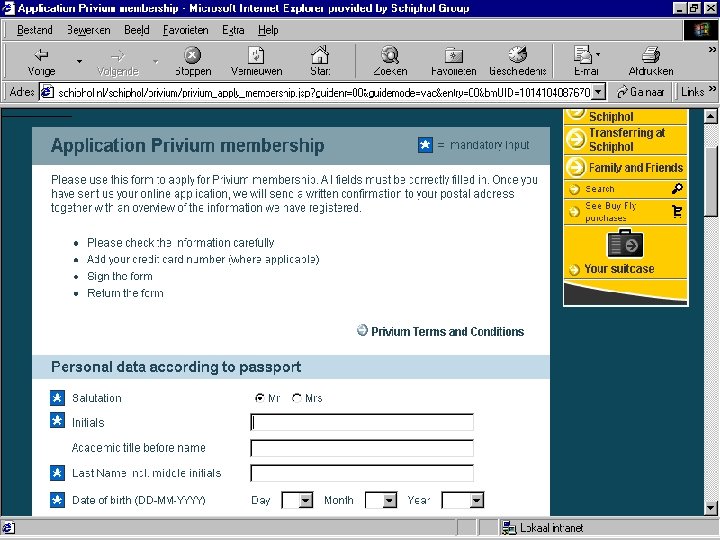Viewport: 720px width, 540px height.
Task: Open the address bar URL dropdown
Action: 598,92
